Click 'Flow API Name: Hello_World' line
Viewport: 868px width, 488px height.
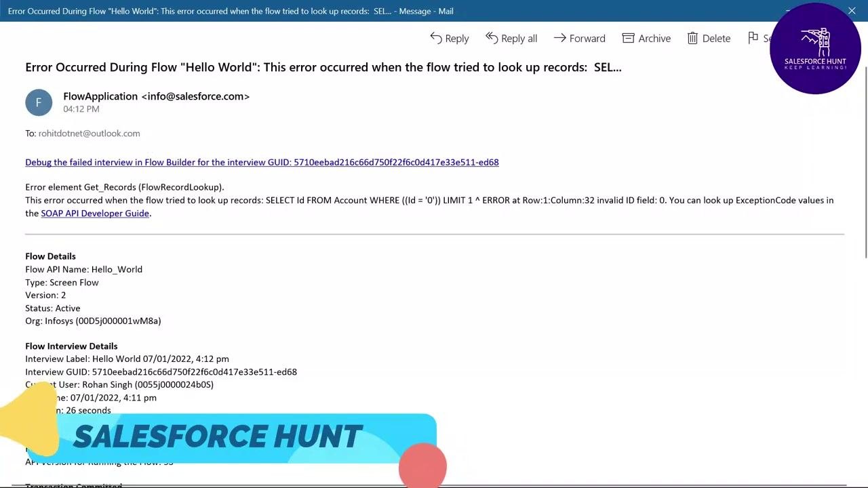click(x=83, y=269)
